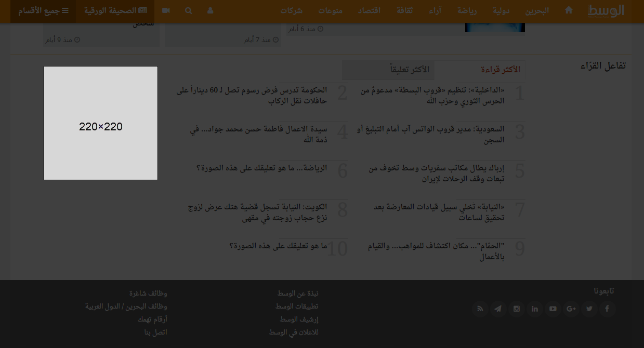Image resolution: width=644 pixels, height=348 pixels.
Task: Open آراء navigation item
Action: click(x=436, y=11)
